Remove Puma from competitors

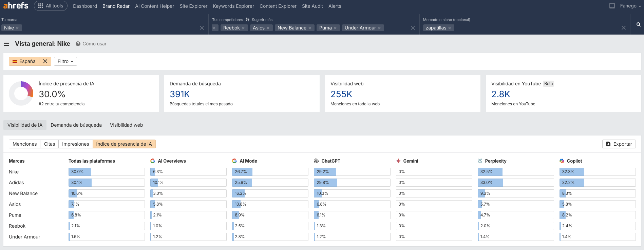pos(335,28)
